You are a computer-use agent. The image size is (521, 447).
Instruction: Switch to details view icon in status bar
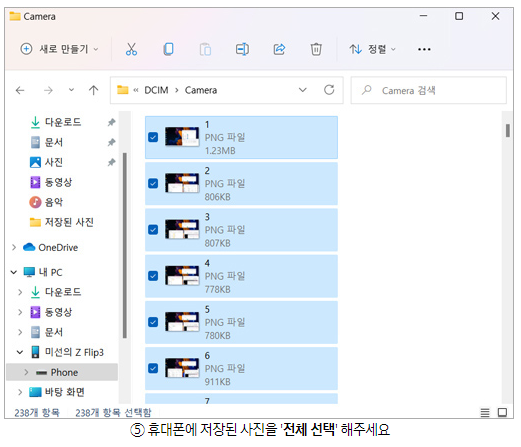[x=485, y=413]
